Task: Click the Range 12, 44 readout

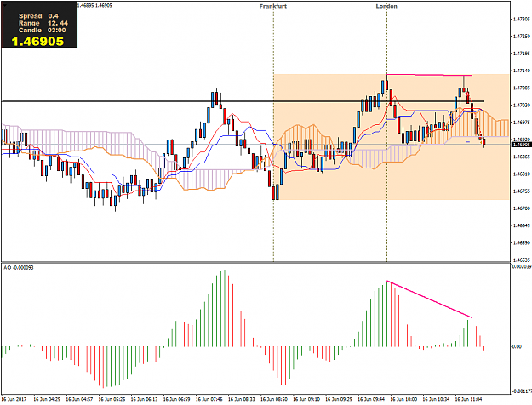Action: click(x=43, y=23)
